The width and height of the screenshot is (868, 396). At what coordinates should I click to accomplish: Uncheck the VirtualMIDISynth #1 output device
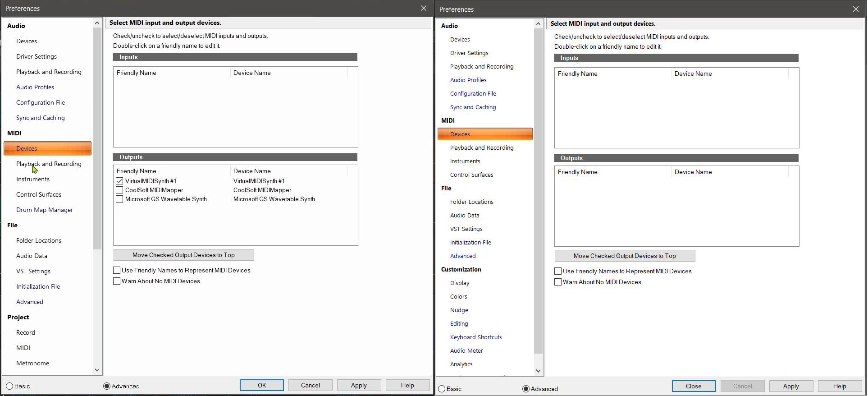(x=119, y=181)
